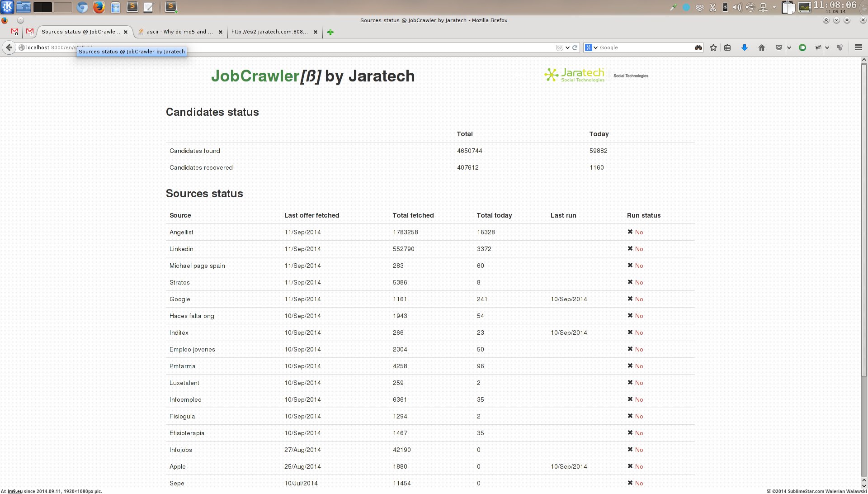Click the Pocket toolbar button
The height and width of the screenshot is (494, 868).
coord(779,47)
